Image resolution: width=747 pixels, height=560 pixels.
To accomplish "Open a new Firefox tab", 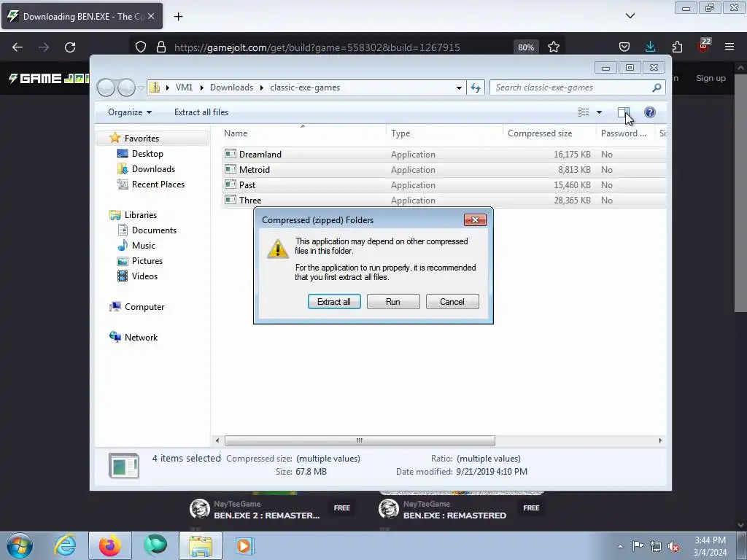I will 178,17.
